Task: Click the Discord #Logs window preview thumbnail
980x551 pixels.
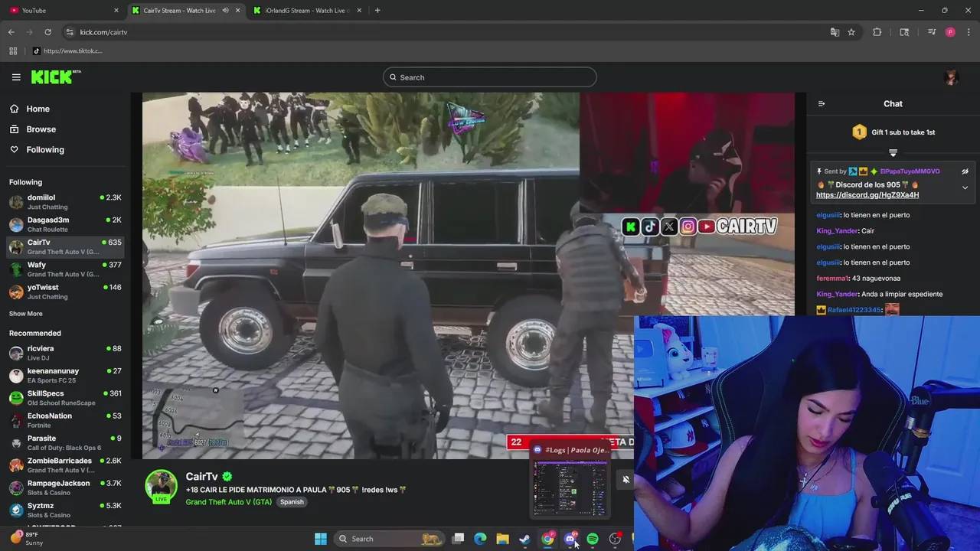Action: 570,487
